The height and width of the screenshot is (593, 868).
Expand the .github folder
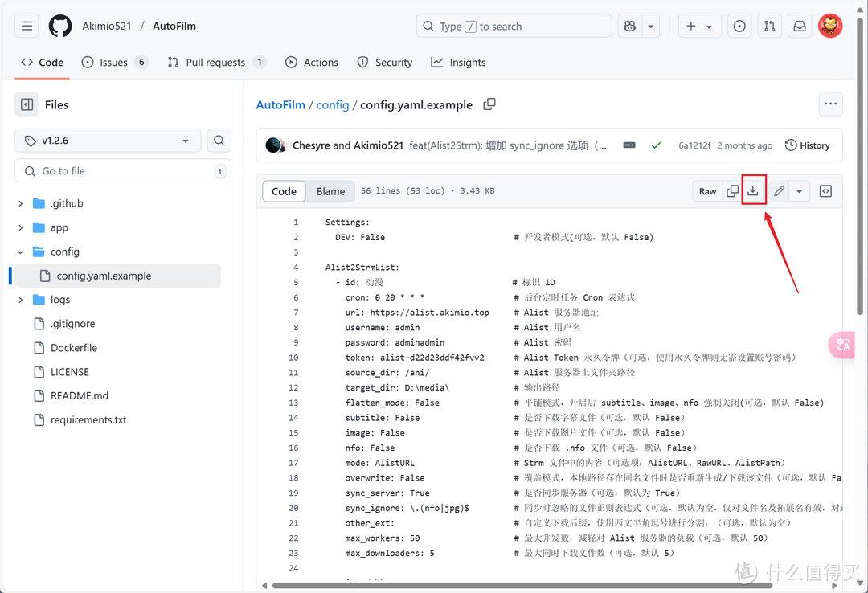pyautogui.click(x=21, y=204)
